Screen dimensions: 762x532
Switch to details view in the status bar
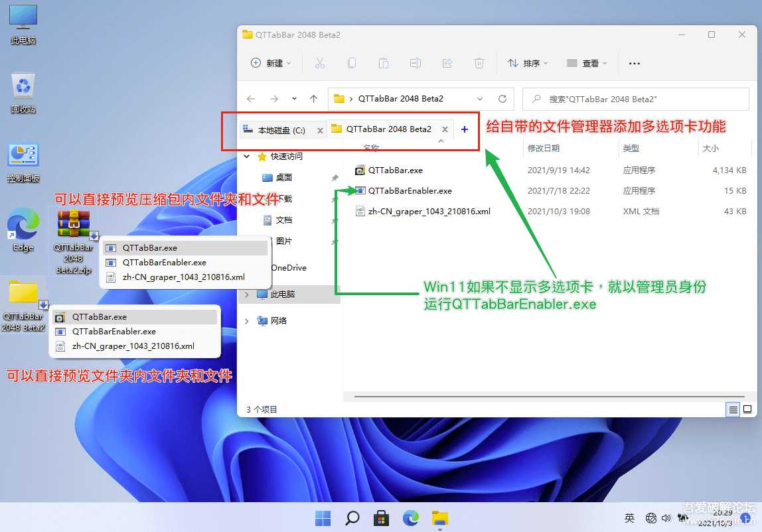click(732, 409)
